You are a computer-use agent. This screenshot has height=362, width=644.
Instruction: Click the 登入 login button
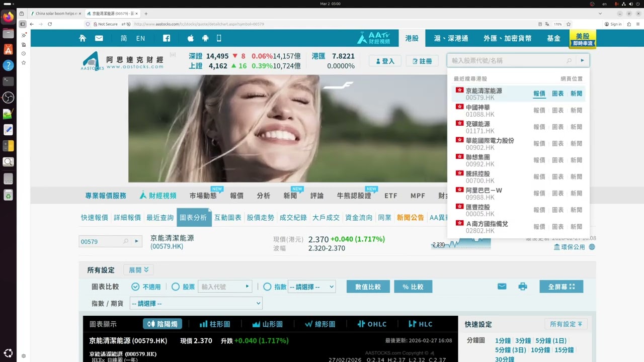pyautogui.click(x=385, y=61)
